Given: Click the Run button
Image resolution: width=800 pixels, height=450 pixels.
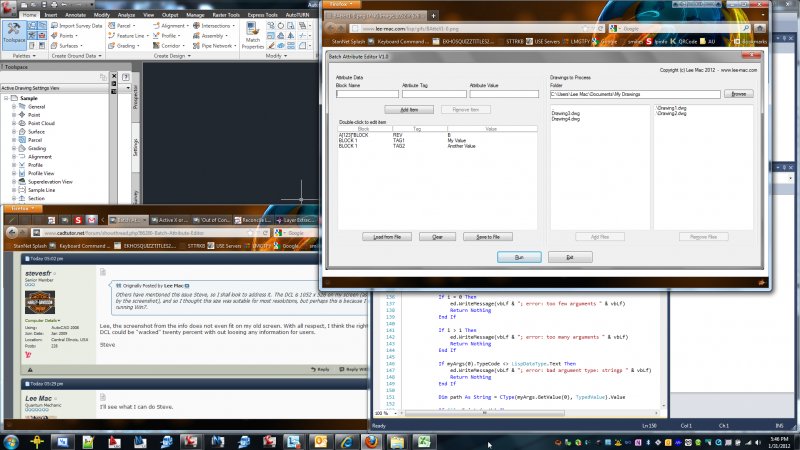Looking at the screenshot, I should (518, 257).
